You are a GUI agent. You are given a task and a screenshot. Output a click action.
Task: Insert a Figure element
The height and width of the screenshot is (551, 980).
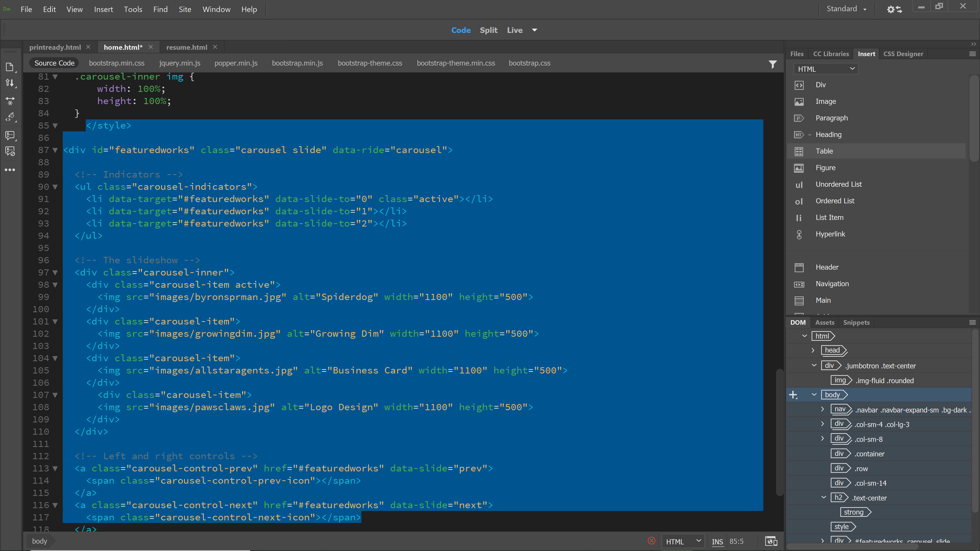[825, 168]
